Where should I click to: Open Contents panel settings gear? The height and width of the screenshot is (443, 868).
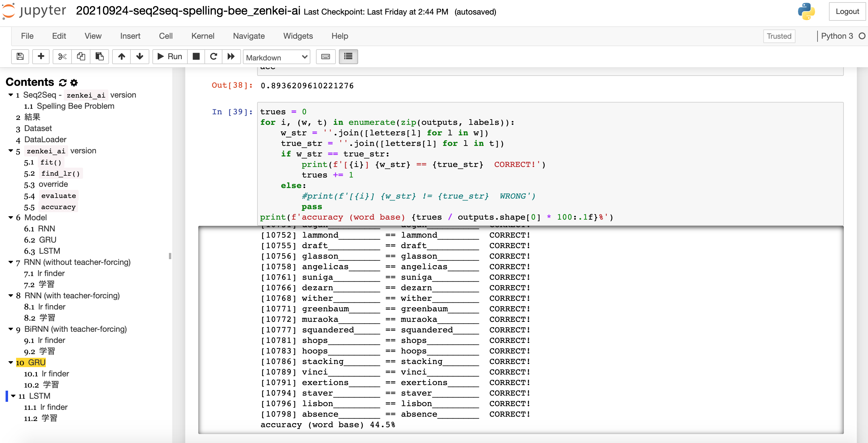74,82
